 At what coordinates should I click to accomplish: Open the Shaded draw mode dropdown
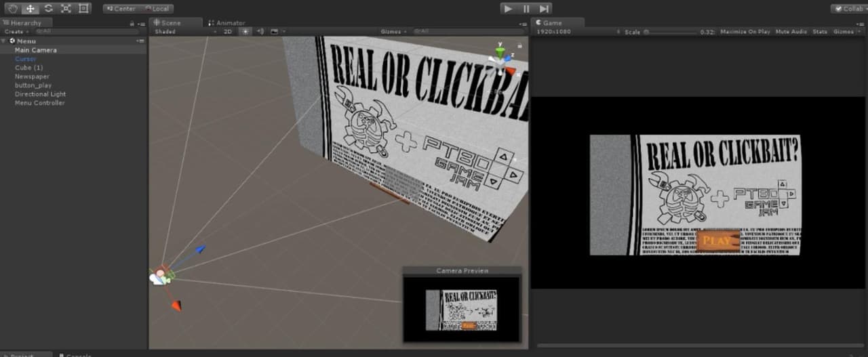pyautogui.click(x=185, y=31)
